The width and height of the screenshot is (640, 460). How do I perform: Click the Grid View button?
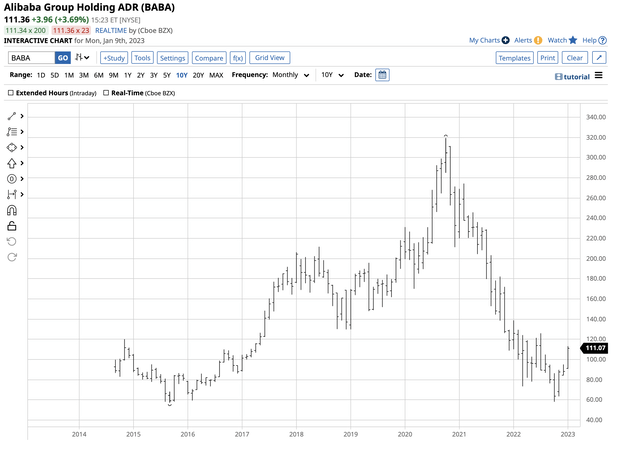coord(270,58)
